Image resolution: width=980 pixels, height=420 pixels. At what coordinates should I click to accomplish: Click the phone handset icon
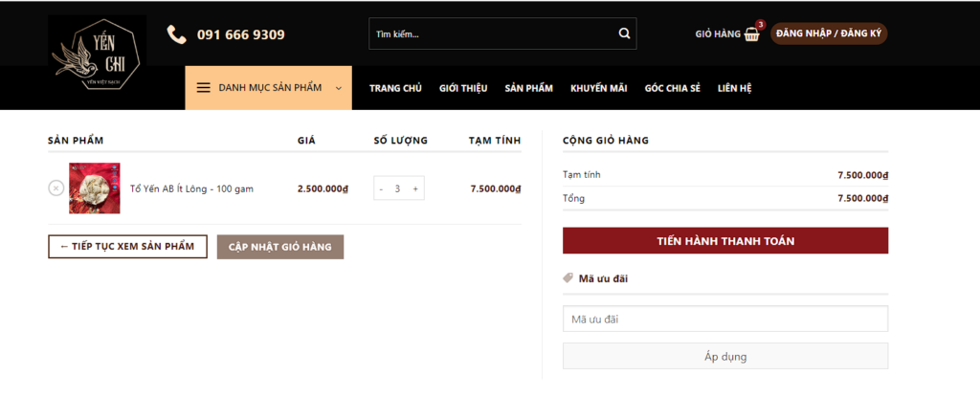[x=176, y=34]
